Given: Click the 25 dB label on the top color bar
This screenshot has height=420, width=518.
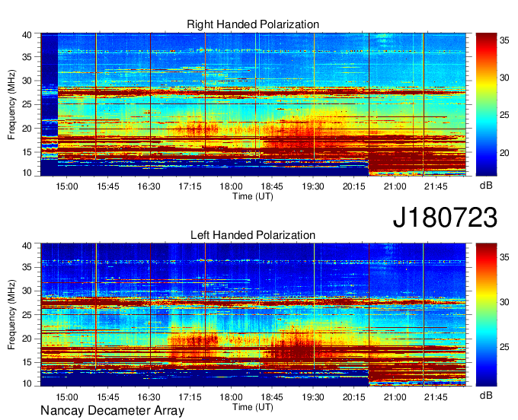Looking at the screenshot, I should (x=504, y=115).
